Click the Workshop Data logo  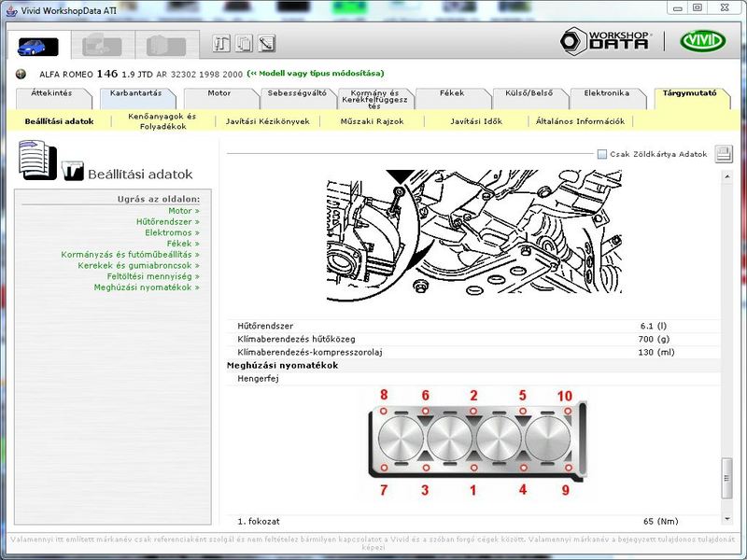click(604, 41)
